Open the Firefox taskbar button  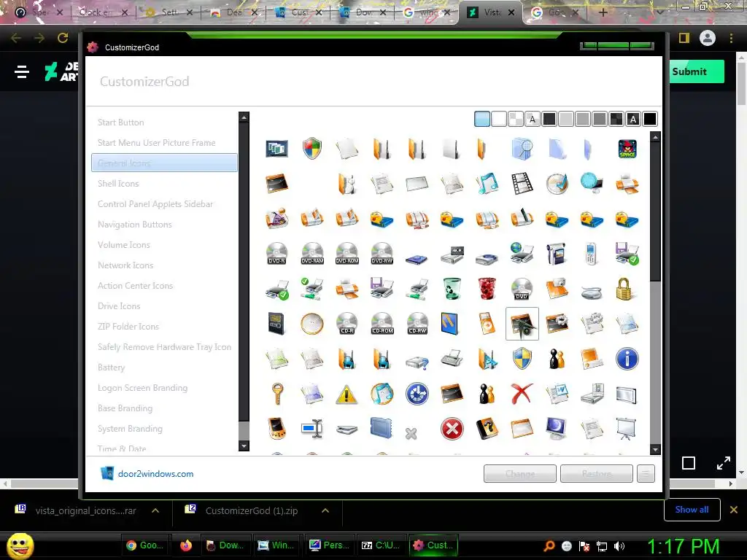point(186,545)
